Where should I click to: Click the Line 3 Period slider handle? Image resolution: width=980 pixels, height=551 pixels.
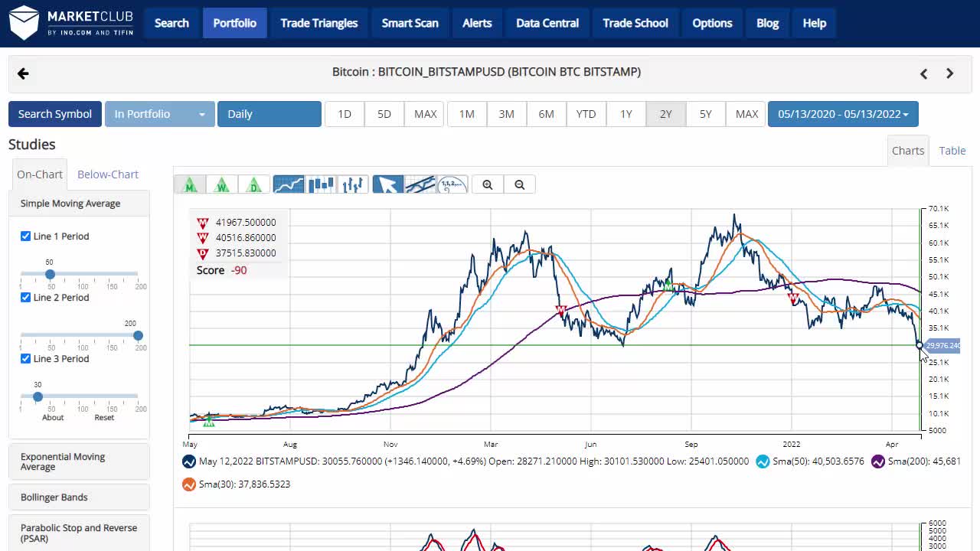coord(38,396)
